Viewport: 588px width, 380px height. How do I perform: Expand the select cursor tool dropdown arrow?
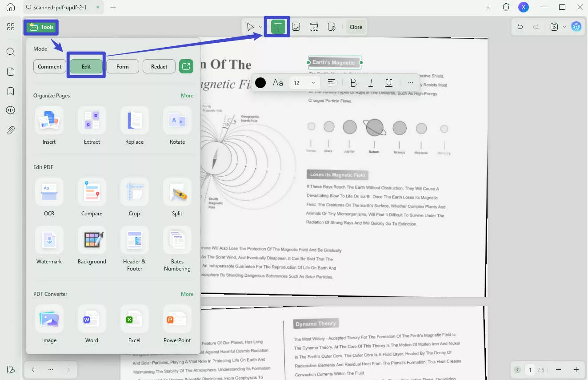(260, 27)
